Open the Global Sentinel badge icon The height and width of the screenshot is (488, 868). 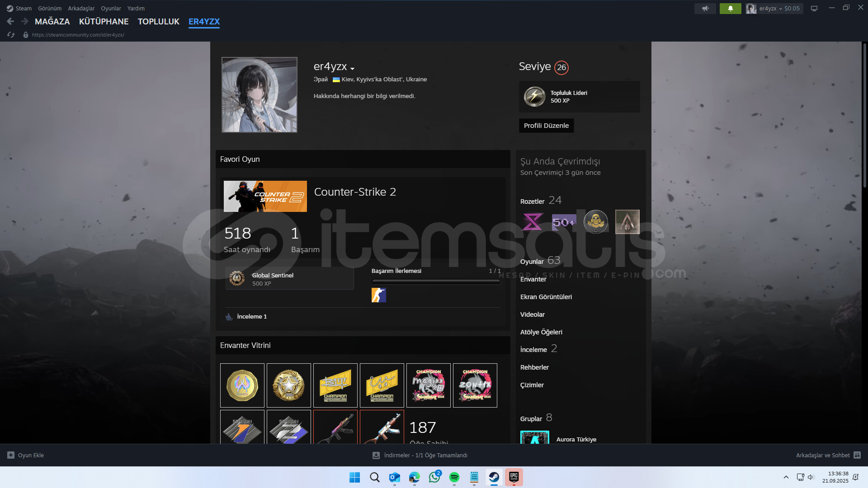237,278
